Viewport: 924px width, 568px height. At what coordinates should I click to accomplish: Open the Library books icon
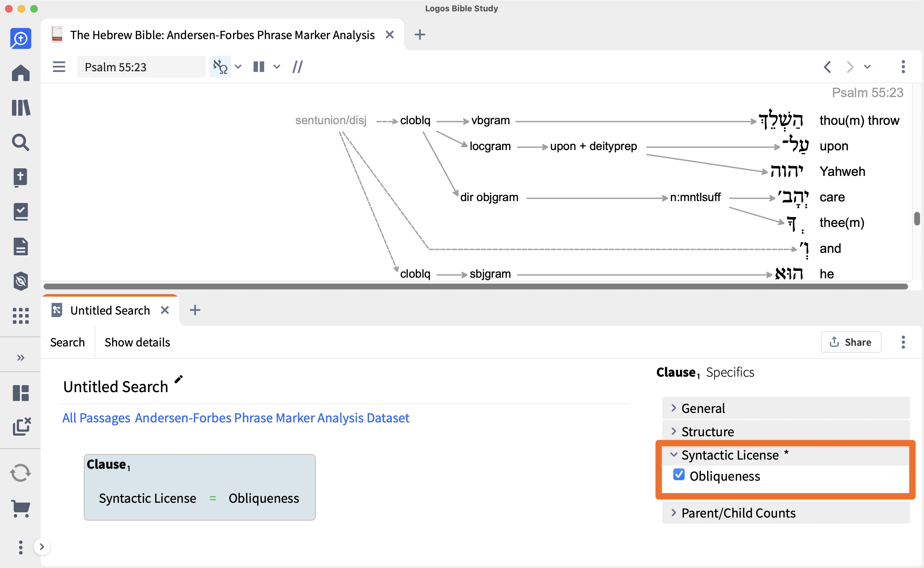coord(21,108)
